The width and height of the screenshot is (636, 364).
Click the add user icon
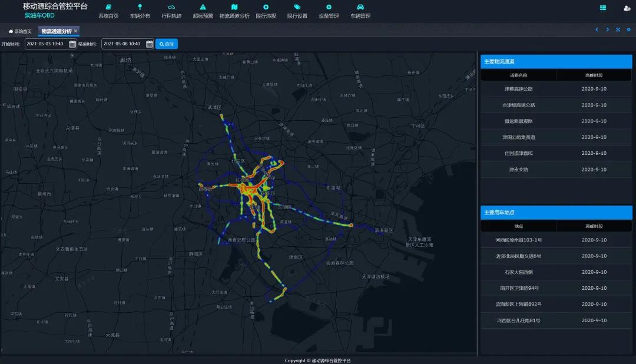(x=627, y=8)
